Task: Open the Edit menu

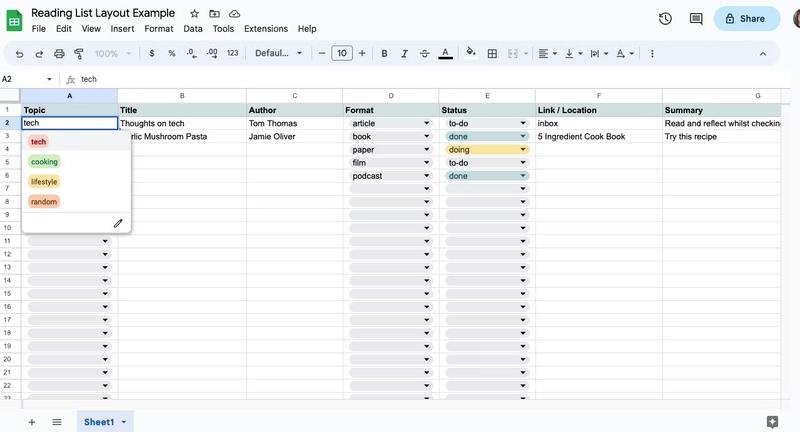Action: 64,29
